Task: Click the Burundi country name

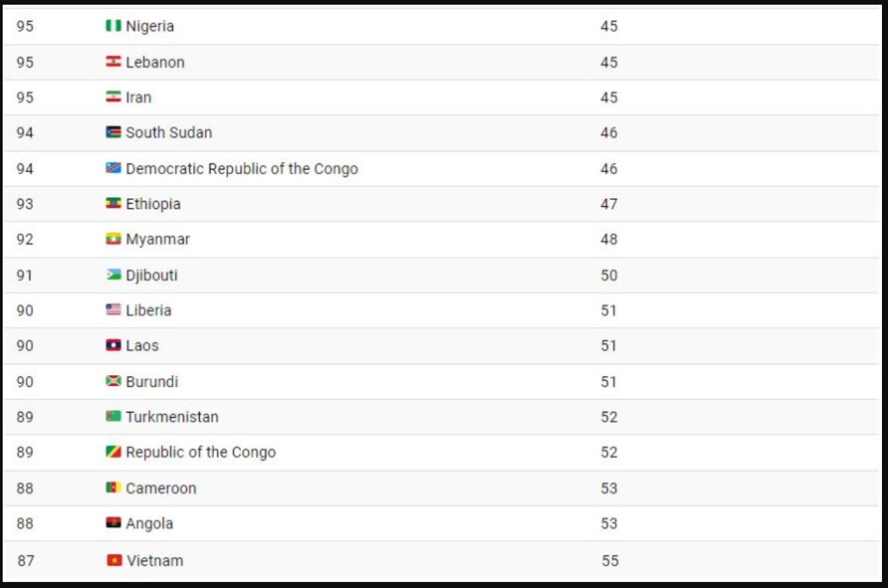Action: 152,382
